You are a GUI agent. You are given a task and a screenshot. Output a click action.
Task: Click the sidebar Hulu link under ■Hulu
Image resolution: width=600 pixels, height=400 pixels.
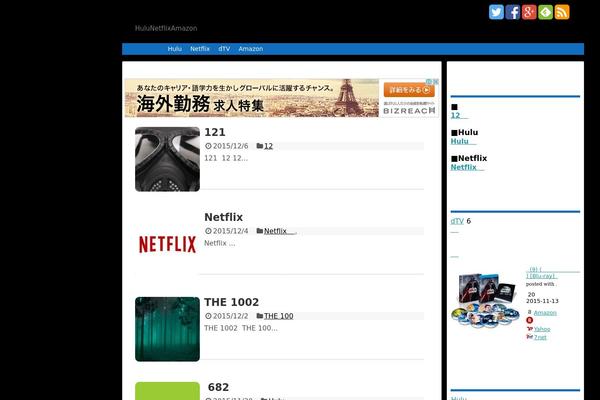pos(463,141)
